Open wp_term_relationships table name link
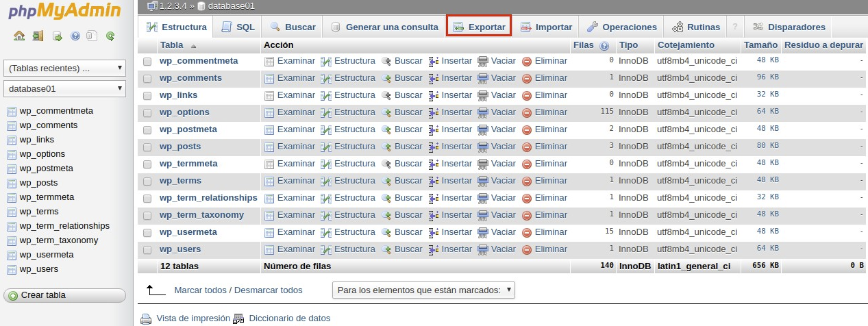This screenshot has width=868, height=326. point(208,198)
